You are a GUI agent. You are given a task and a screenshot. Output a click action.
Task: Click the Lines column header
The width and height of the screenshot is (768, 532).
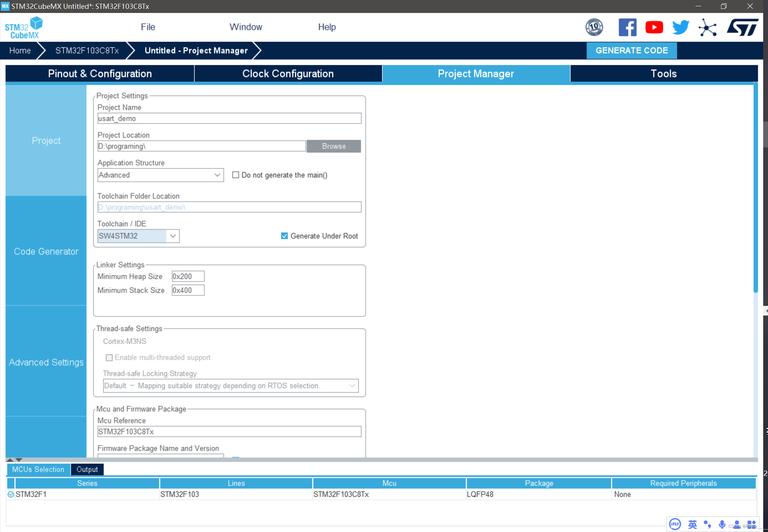pyautogui.click(x=236, y=483)
